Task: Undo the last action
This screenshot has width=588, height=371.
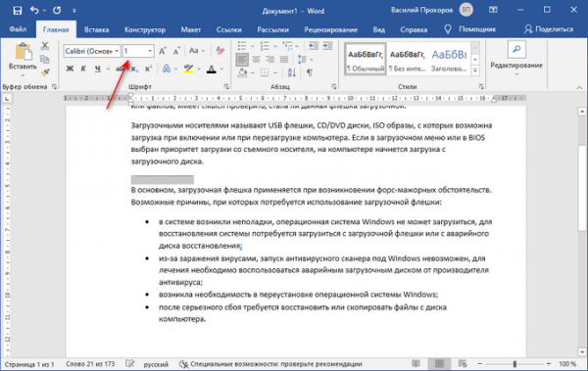Action: pos(34,11)
